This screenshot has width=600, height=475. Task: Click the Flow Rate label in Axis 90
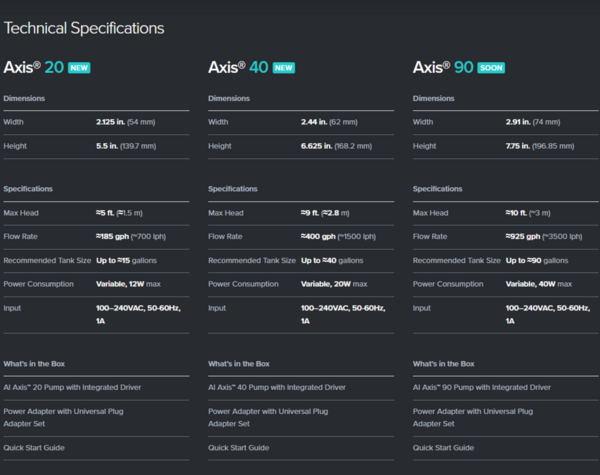tap(430, 237)
